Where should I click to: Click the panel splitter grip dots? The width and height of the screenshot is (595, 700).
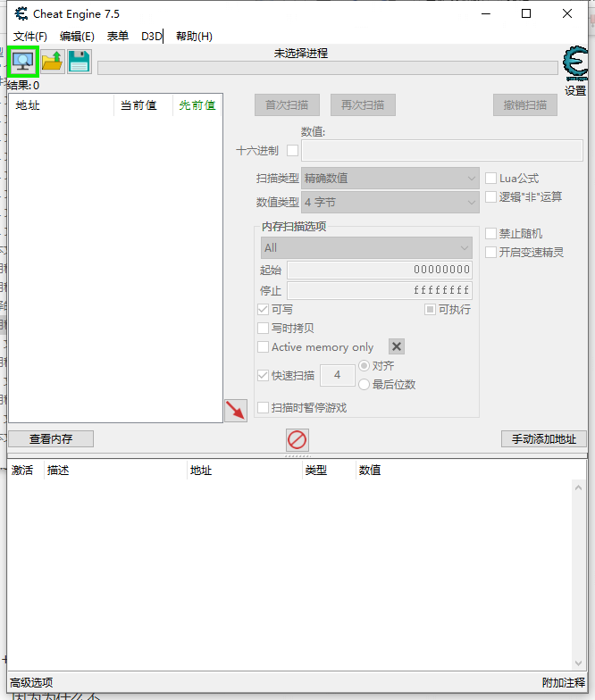298,455
